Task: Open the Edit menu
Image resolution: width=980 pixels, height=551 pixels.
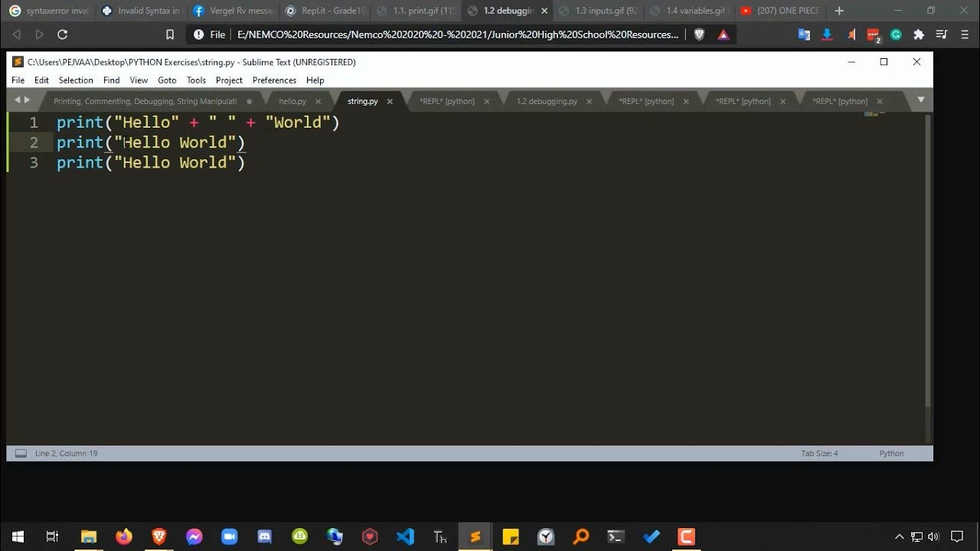Action: pos(41,80)
